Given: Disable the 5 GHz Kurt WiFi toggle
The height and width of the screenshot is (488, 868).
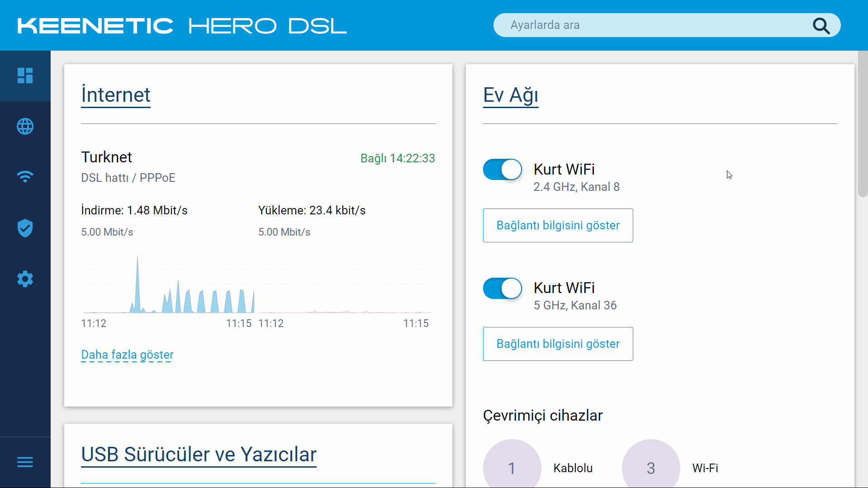Looking at the screenshot, I should point(502,288).
